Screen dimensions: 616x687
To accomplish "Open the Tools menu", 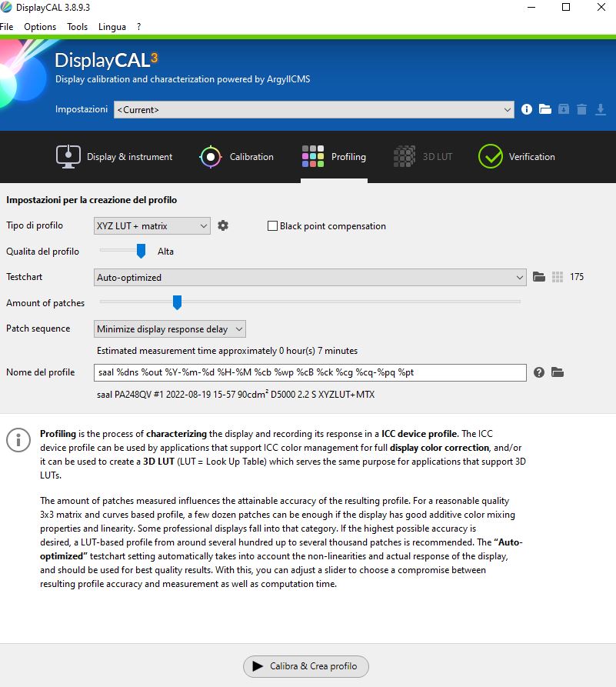I will (78, 27).
